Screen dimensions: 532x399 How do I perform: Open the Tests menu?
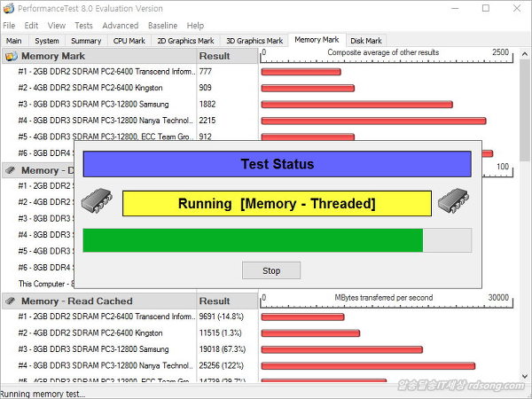[83, 26]
